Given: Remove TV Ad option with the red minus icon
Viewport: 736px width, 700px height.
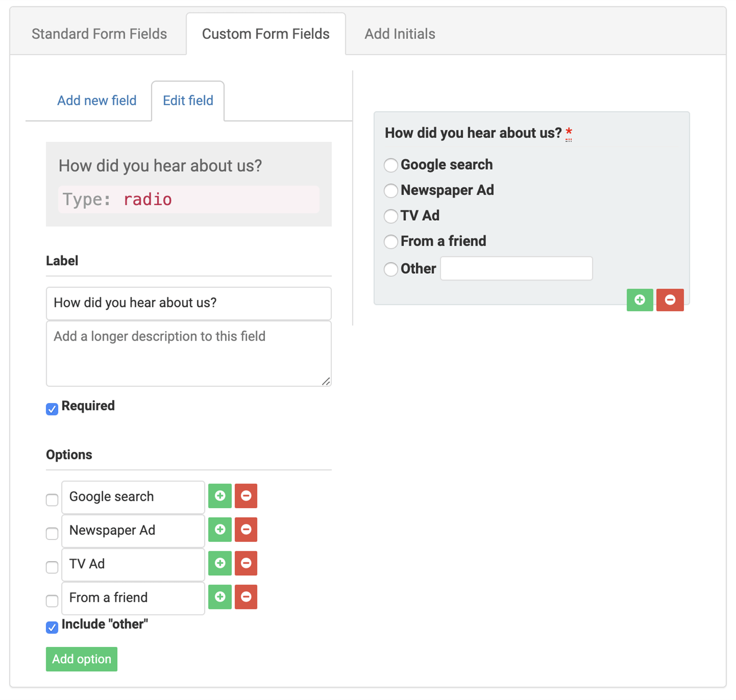Looking at the screenshot, I should tap(246, 563).
